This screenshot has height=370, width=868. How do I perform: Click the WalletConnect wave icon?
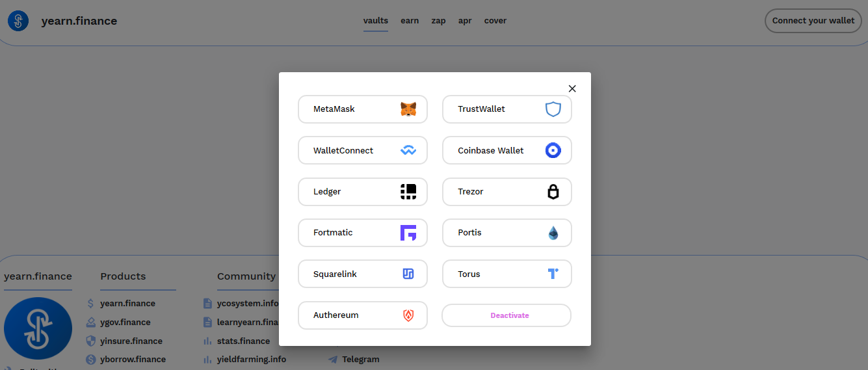[408, 150]
